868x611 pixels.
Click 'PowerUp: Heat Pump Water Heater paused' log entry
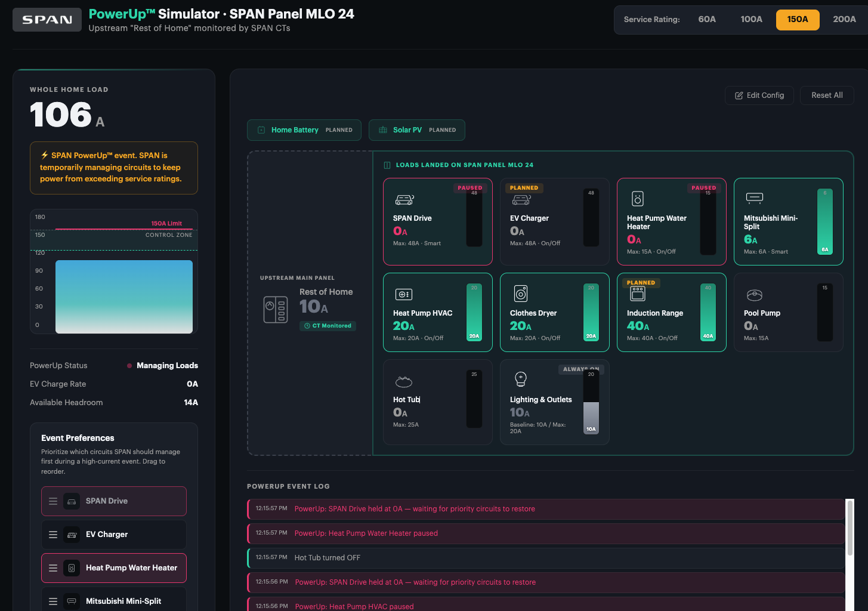546,533
